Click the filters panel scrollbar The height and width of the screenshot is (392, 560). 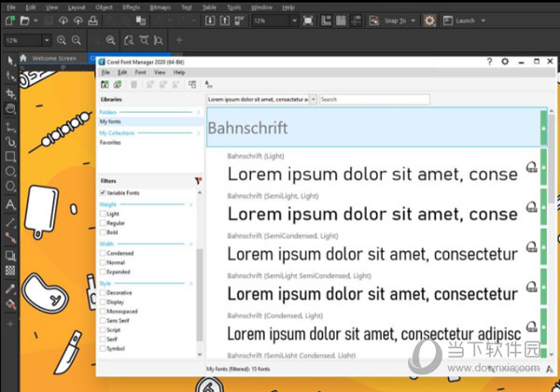tap(200, 295)
